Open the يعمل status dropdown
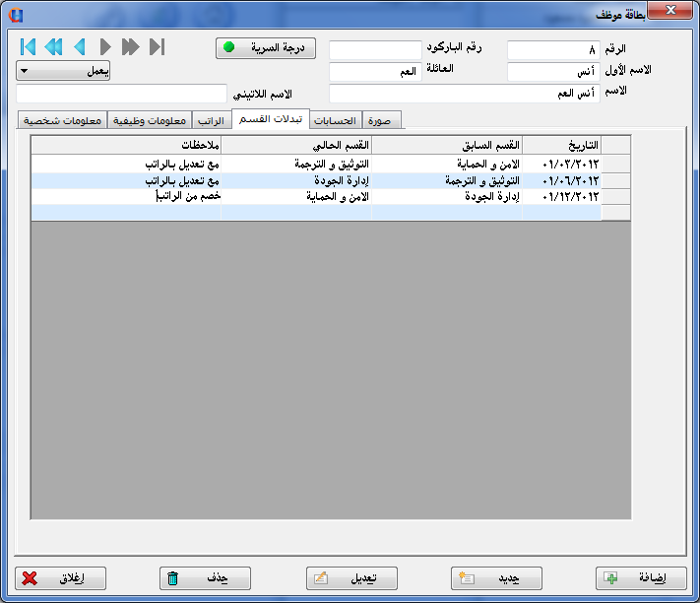This screenshot has height=603, width=700. coord(63,71)
